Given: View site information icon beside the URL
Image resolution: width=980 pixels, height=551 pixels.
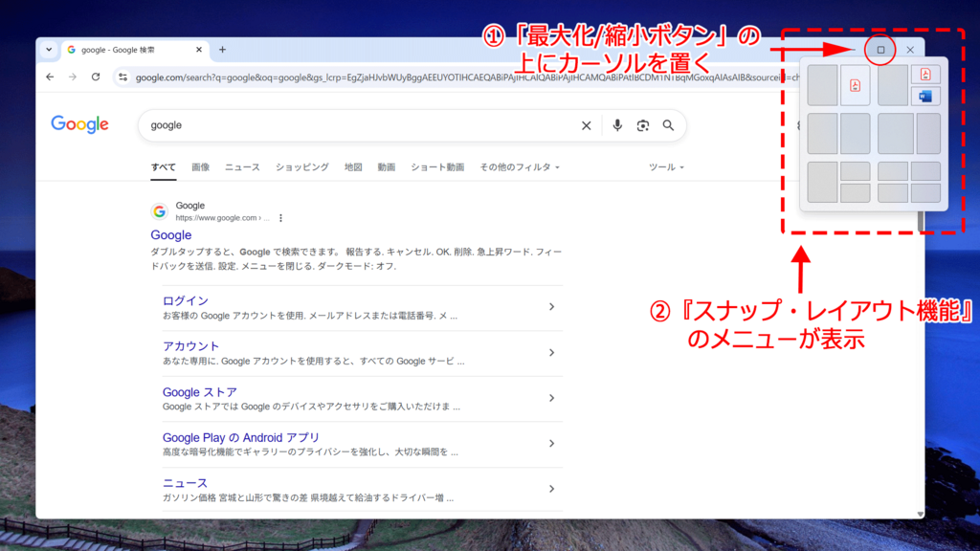Looking at the screenshot, I should pyautogui.click(x=122, y=77).
